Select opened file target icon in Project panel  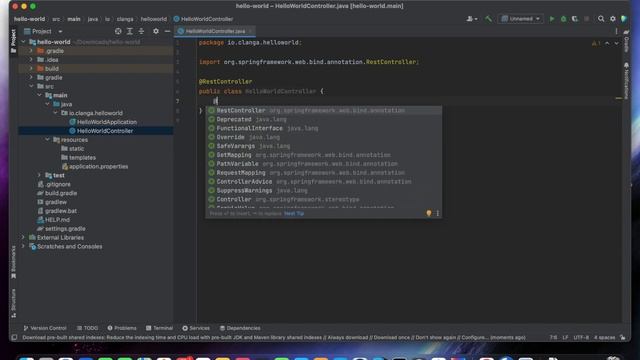click(x=118, y=31)
